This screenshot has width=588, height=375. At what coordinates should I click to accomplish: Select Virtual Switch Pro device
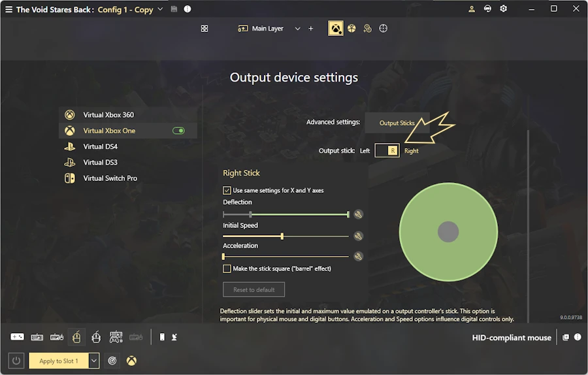coord(128,178)
